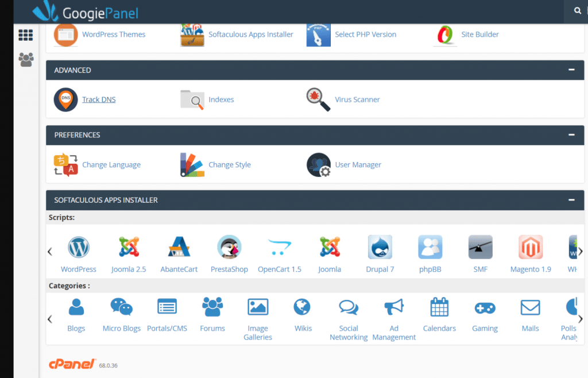This screenshot has width=588, height=378.
Task: Open PrestaShop in Softaculous scripts
Action: pos(229,247)
